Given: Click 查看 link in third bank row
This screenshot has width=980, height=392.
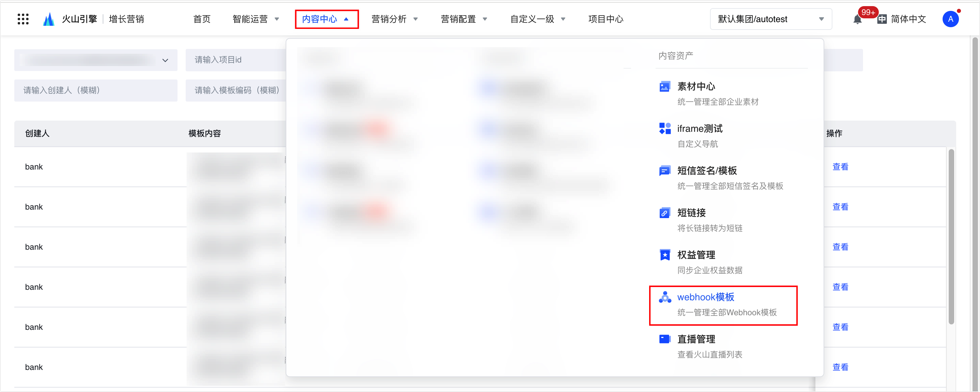Looking at the screenshot, I should click(x=840, y=247).
